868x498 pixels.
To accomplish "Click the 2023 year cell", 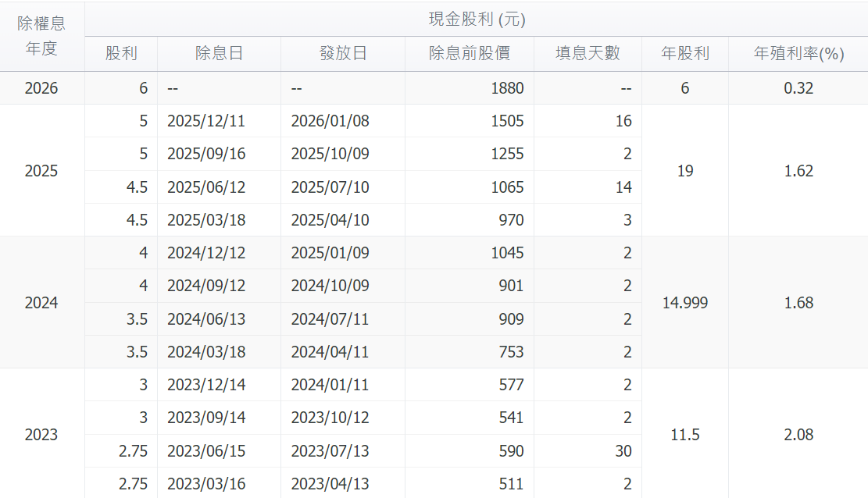I will 41,434.
